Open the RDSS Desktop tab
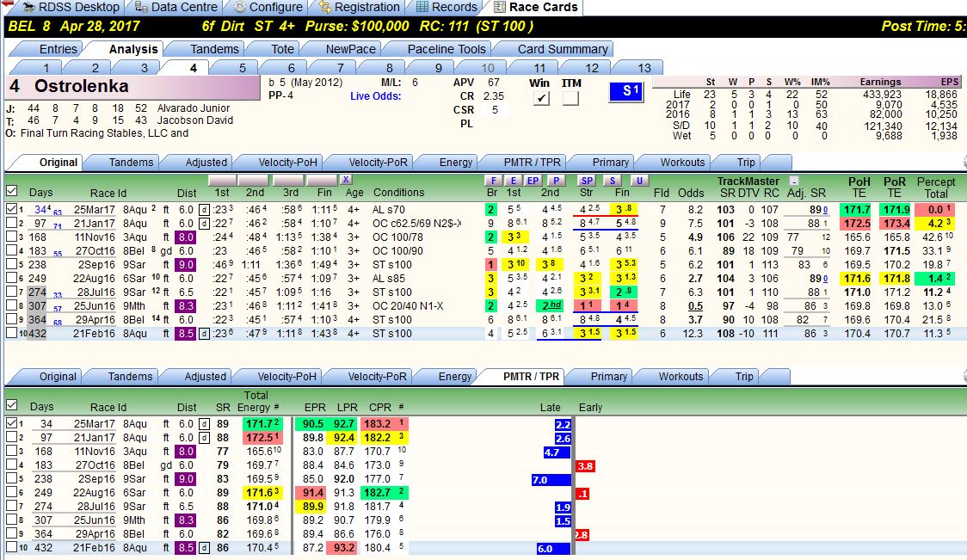Image resolution: width=967 pixels, height=560 pixels. coord(70,8)
